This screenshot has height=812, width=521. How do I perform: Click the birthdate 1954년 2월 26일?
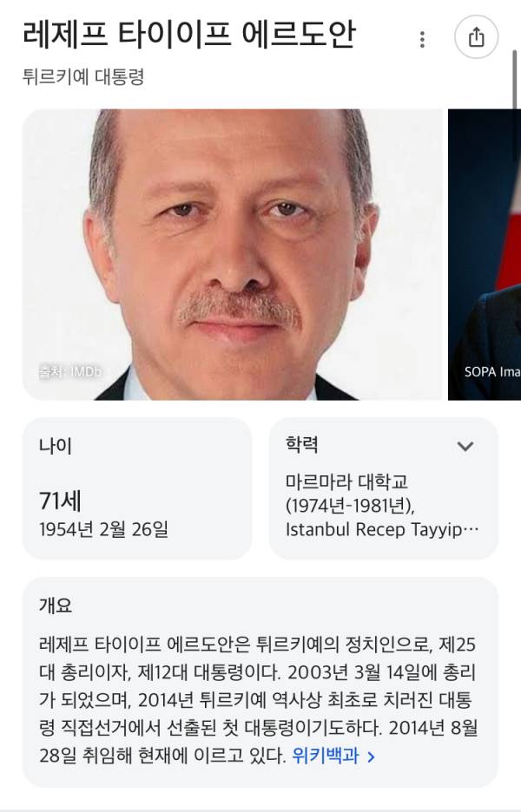click(x=103, y=529)
